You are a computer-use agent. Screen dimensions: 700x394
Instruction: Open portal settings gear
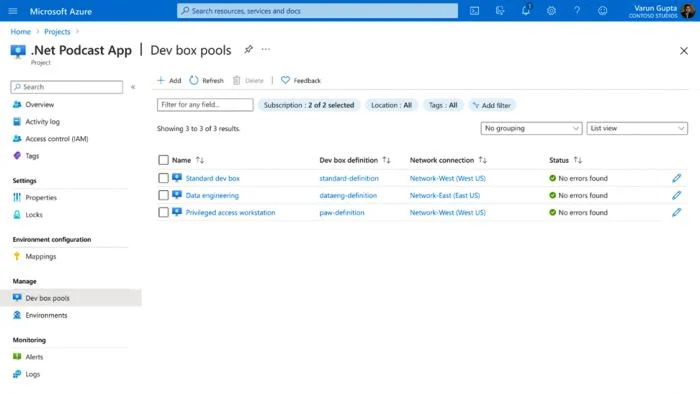click(x=551, y=11)
